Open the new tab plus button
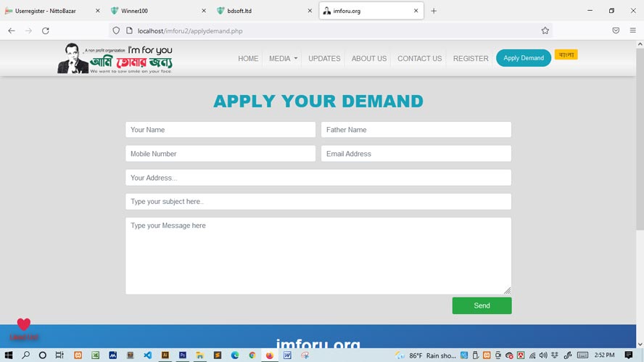This screenshot has height=362, width=644. point(434,11)
